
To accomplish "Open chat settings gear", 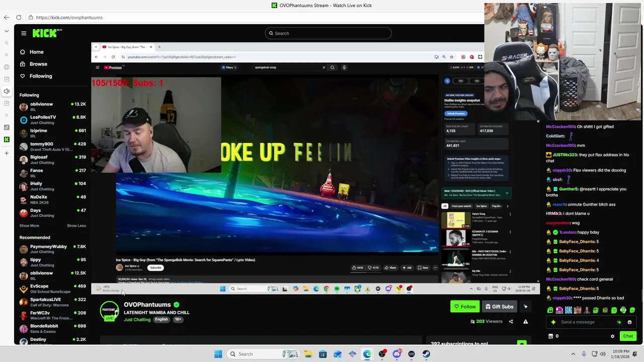I will (x=612, y=336).
